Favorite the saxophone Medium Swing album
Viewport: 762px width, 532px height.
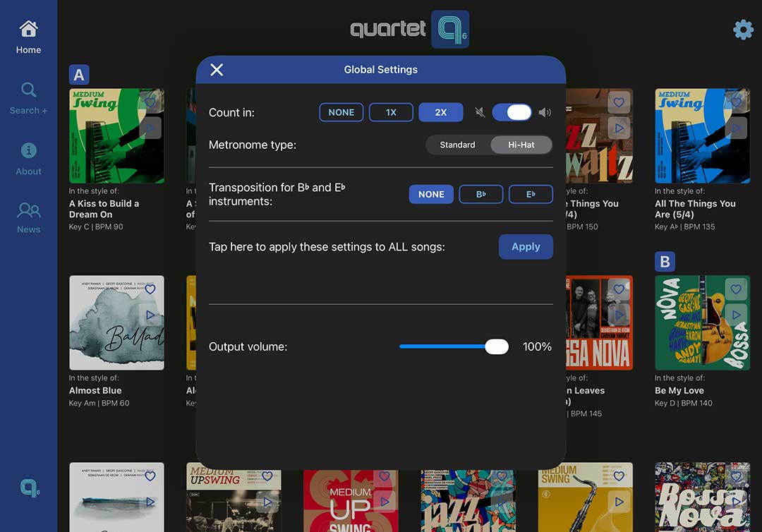tap(619, 477)
